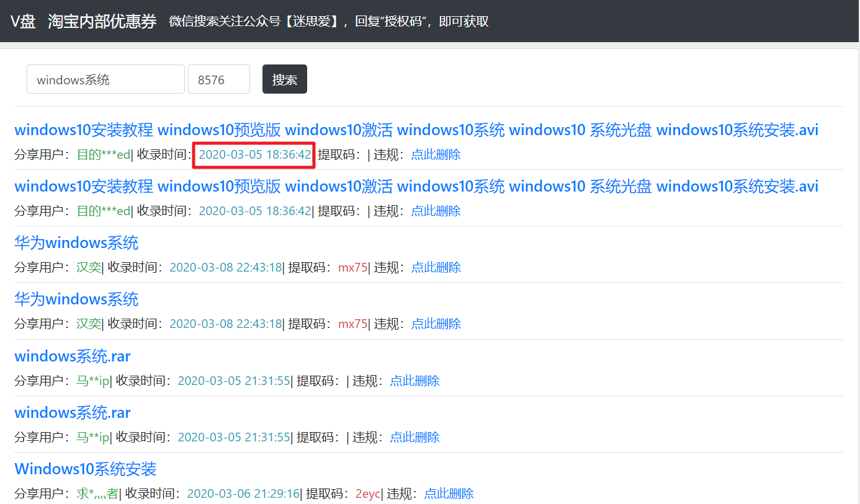Click the 微信搜索关注公众号 notice text
The width and height of the screenshot is (860, 504).
click(329, 22)
